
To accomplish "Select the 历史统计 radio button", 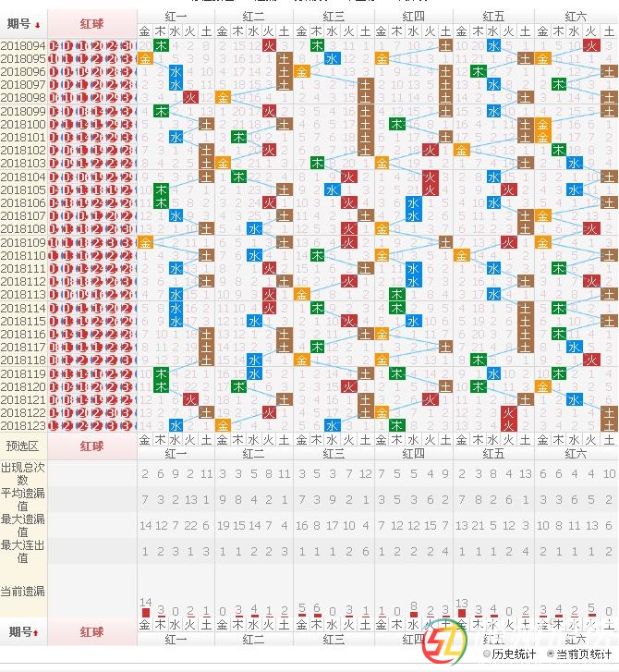I will (487, 654).
